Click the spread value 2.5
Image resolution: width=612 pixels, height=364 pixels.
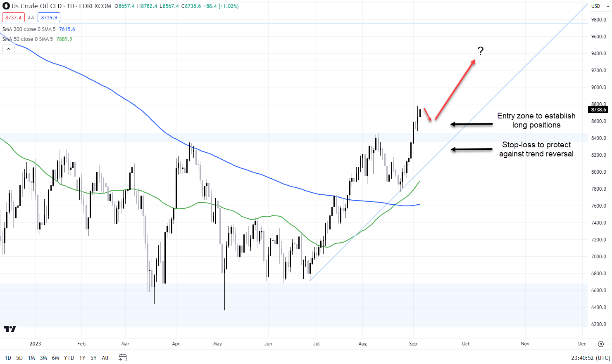coord(31,17)
